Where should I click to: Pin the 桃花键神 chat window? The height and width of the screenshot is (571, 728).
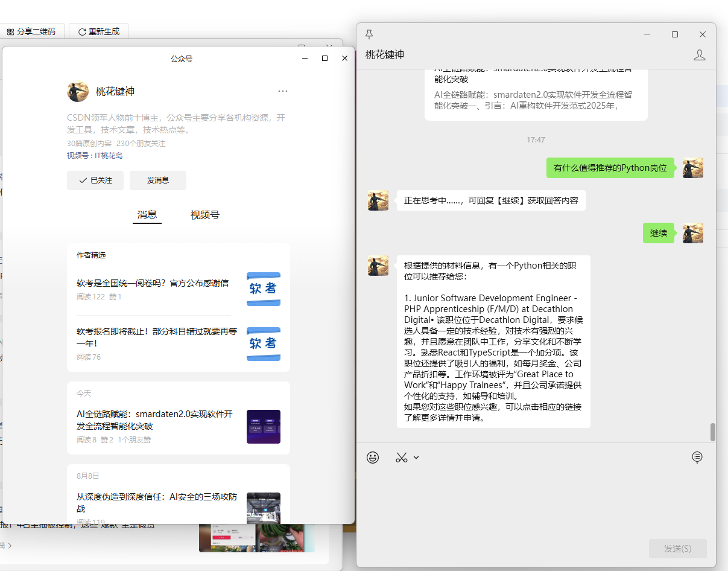pos(369,34)
